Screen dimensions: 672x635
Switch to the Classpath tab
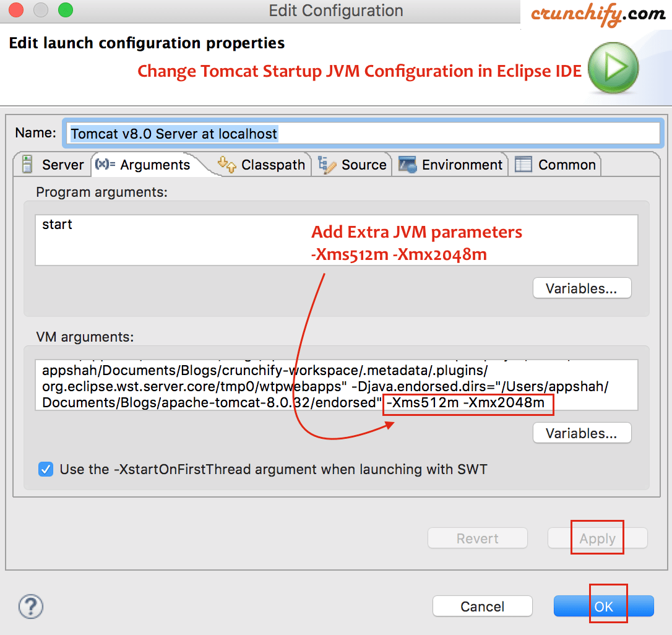click(262, 165)
